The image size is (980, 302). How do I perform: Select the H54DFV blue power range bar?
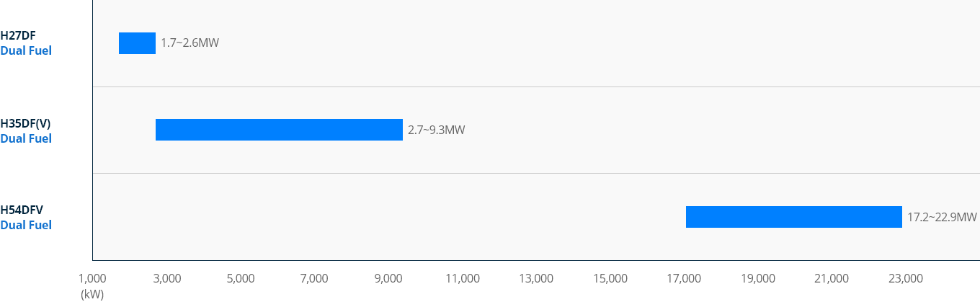tap(794, 217)
